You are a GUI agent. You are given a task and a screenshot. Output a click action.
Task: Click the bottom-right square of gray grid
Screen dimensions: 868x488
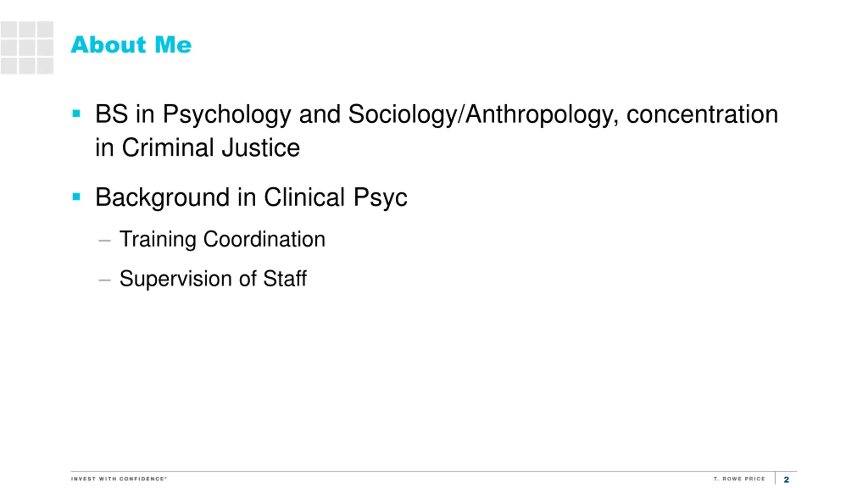45,66
